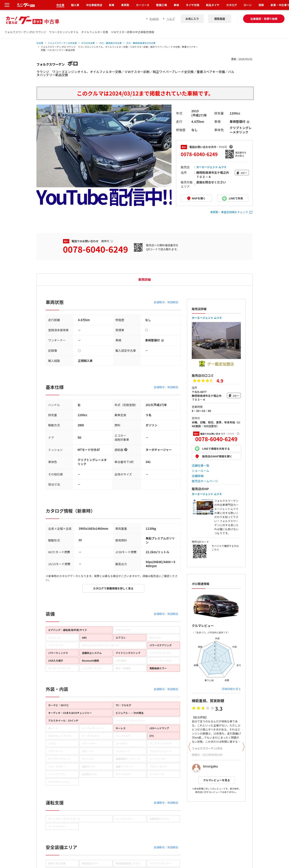Viewport: 289px width, 868px height.
Task: Click 販売店のMAP情報を開く button
Action: [216, 457]
